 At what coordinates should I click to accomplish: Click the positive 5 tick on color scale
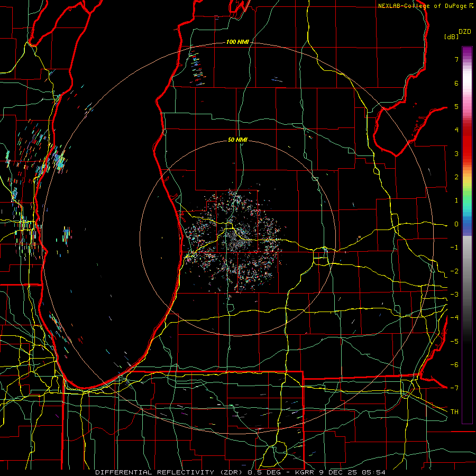[x=456, y=106]
